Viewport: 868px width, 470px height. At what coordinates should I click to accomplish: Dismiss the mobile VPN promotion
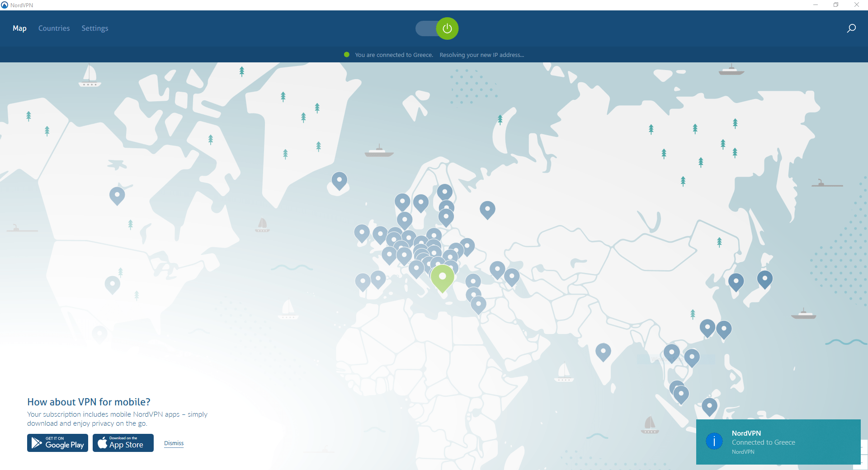point(174,443)
